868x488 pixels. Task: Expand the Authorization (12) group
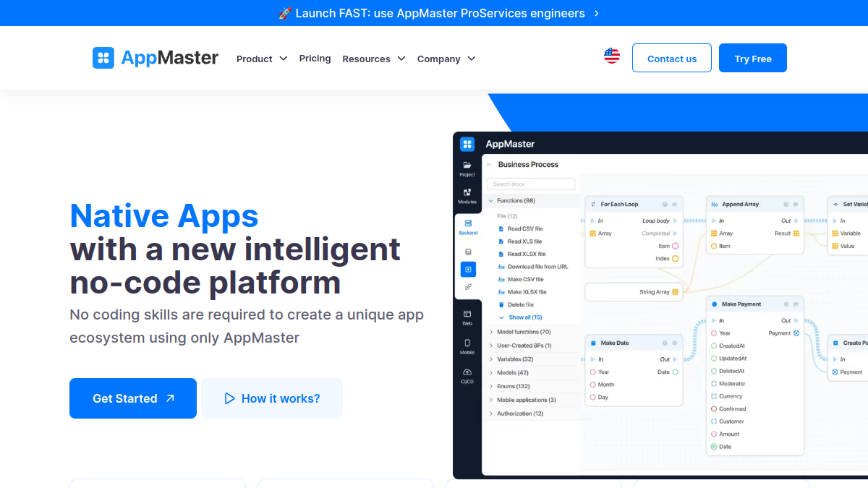(x=532, y=414)
